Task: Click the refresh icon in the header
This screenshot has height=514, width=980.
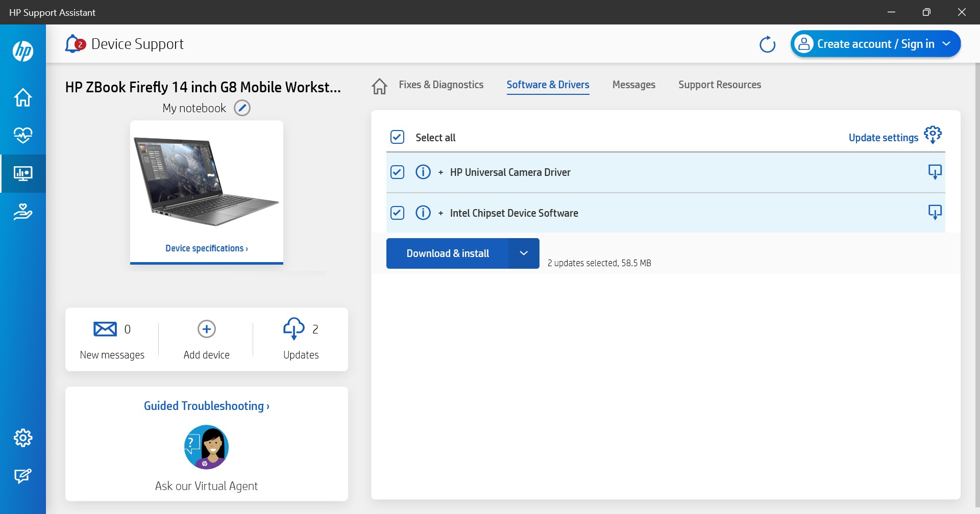Action: pyautogui.click(x=767, y=44)
